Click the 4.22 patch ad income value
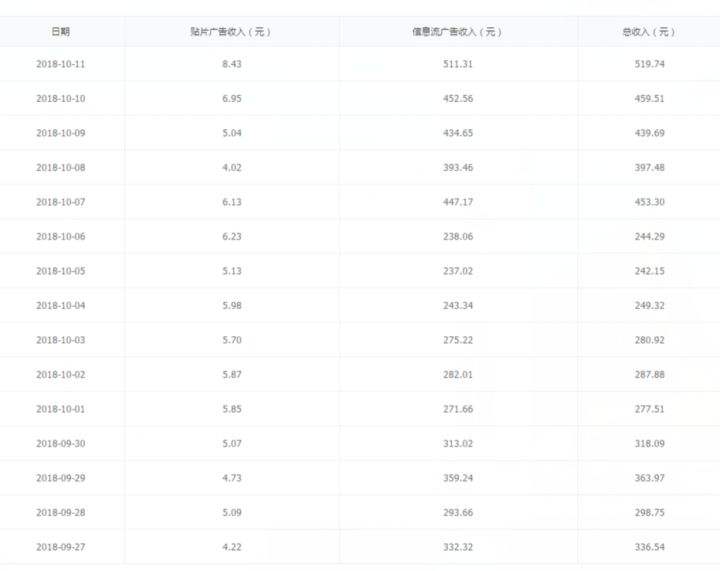The image size is (720, 571). coord(232,547)
